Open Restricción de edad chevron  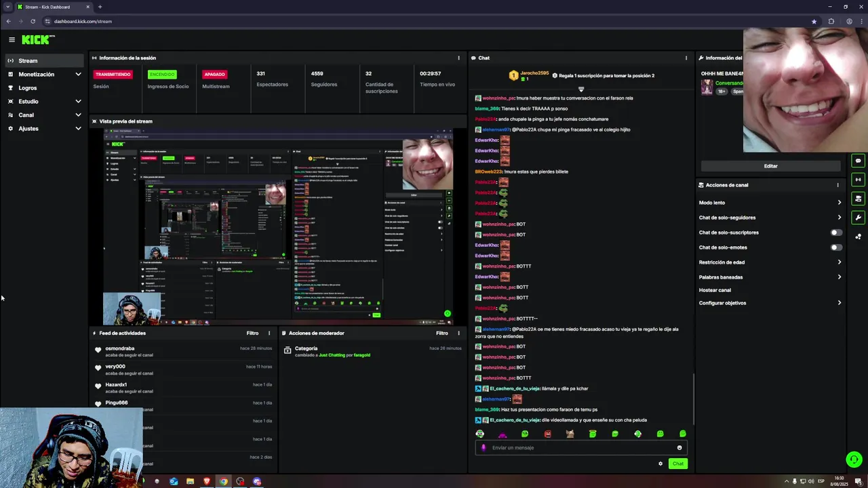[x=839, y=262]
